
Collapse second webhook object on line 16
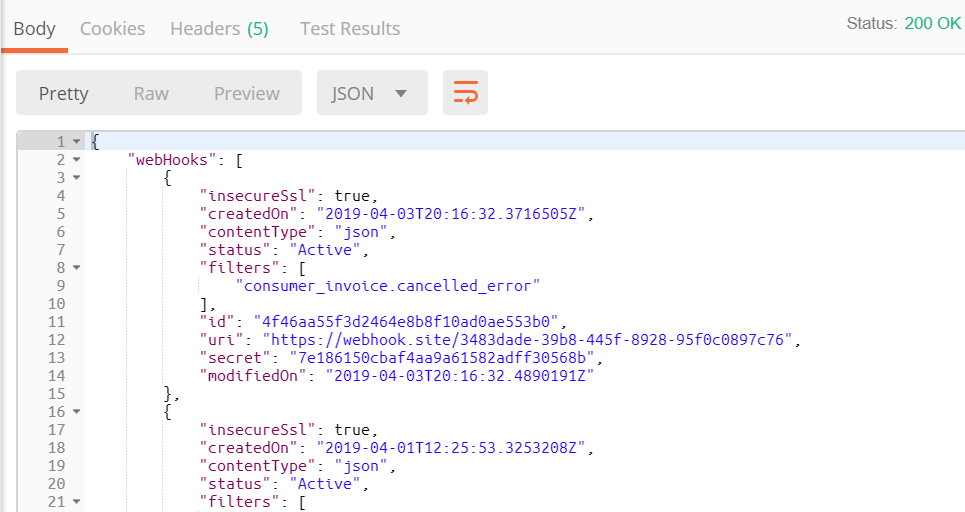76,412
